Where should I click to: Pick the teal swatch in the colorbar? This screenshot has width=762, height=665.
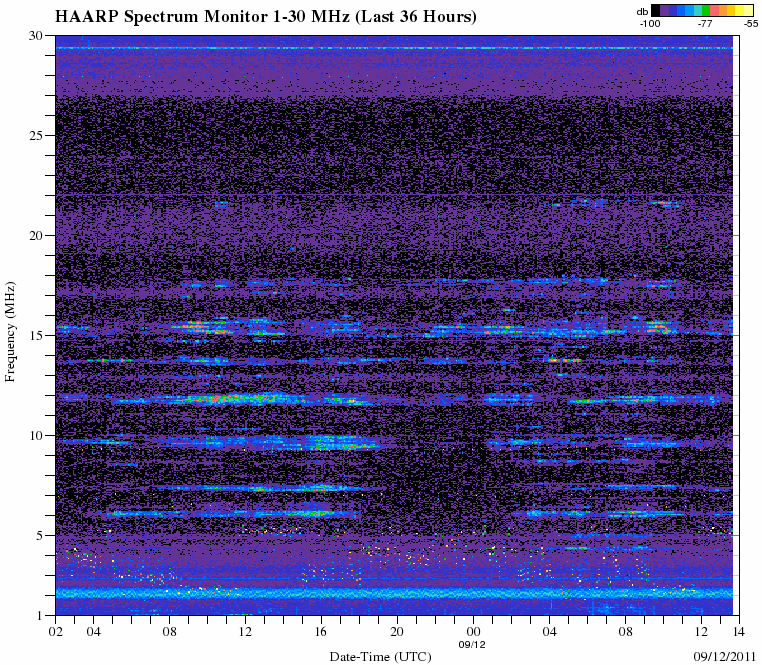(698, 10)
